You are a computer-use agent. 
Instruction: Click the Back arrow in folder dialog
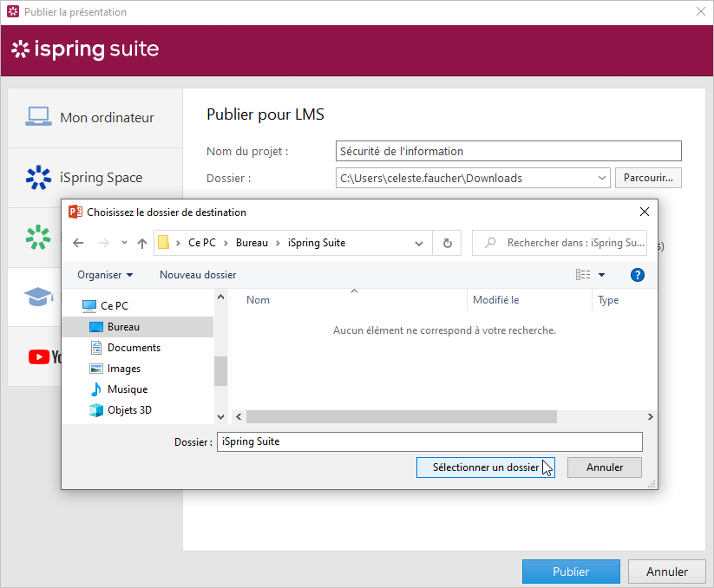(78, 243)
